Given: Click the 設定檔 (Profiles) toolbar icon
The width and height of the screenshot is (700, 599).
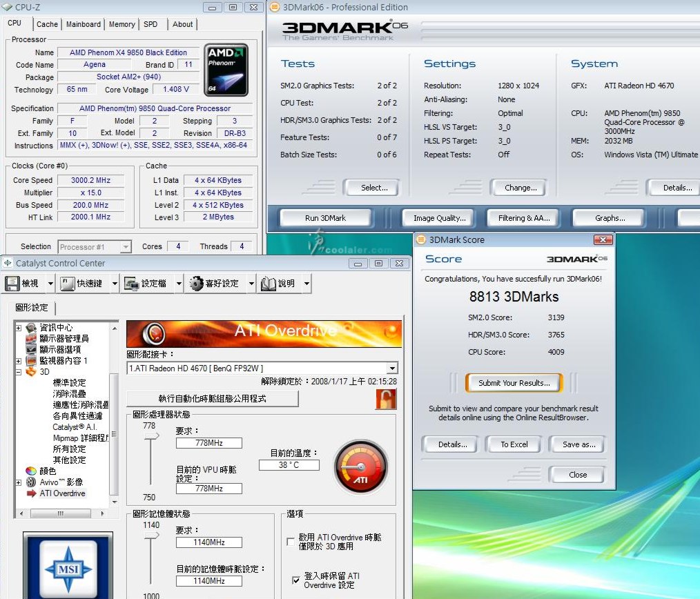Looking at the screenshot, I should coord(132,284).
